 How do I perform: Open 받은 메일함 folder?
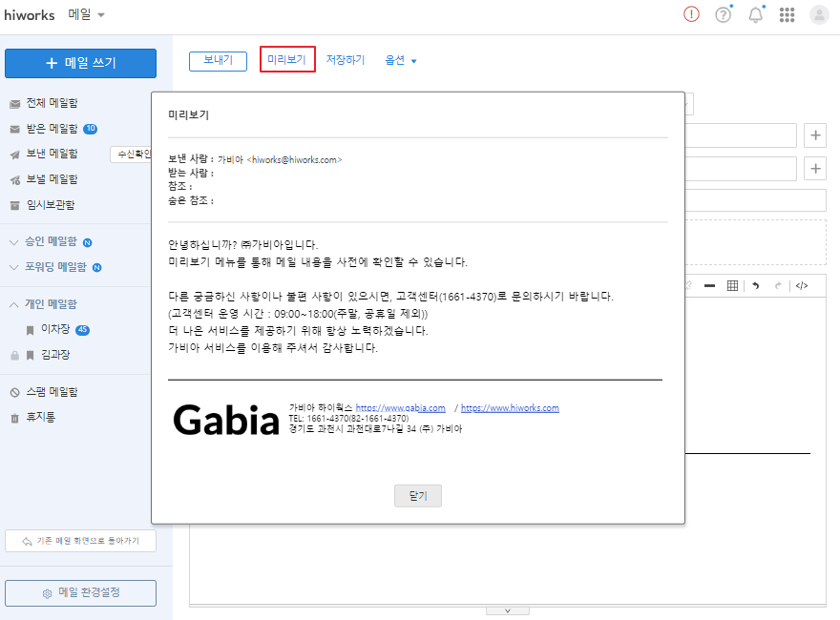tap(52, 129)
